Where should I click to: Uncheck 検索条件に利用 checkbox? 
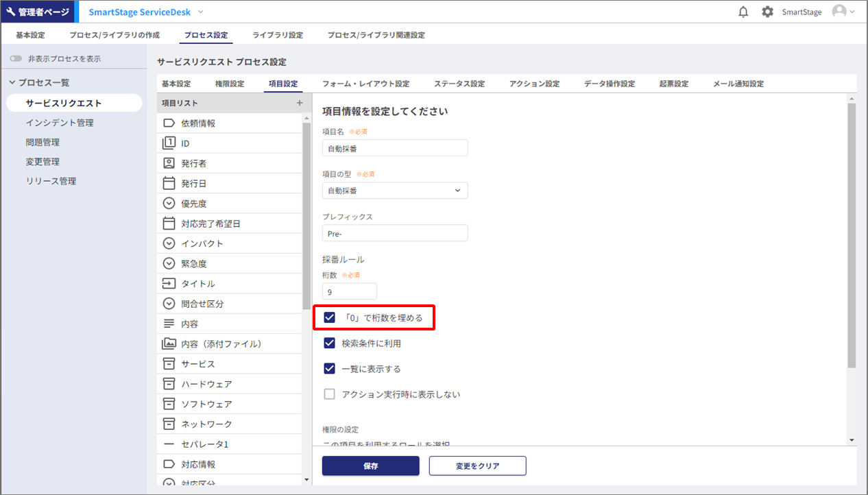[x=330, y=343]
